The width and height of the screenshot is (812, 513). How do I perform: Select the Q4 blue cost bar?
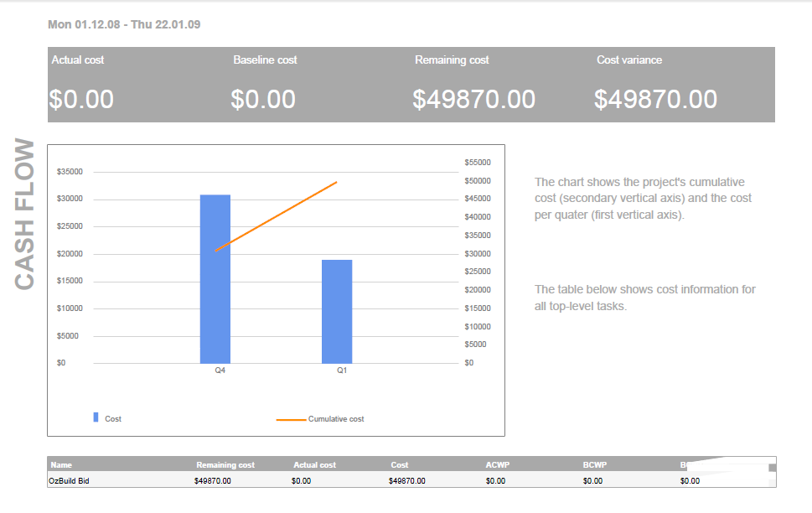[215, 278]
